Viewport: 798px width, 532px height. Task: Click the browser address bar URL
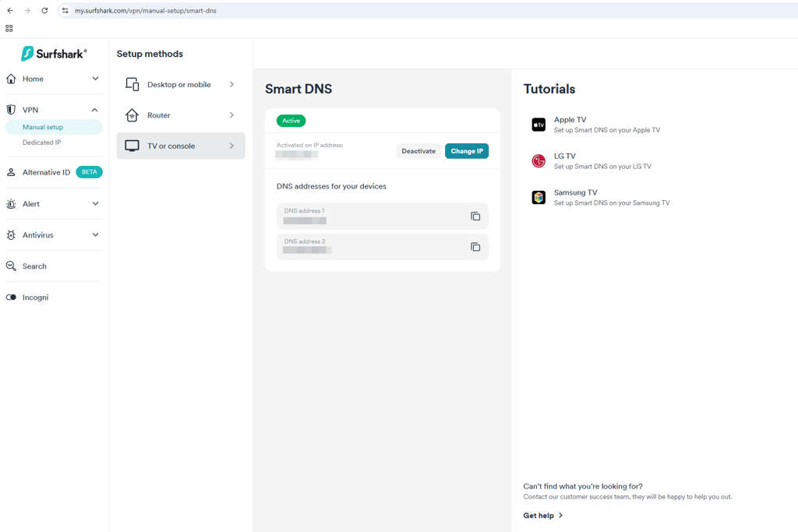146,11
